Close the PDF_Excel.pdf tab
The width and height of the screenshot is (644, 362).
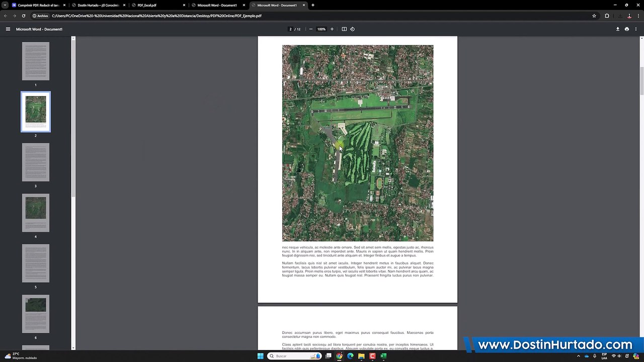pyautogui.click(x=184, y=5)
